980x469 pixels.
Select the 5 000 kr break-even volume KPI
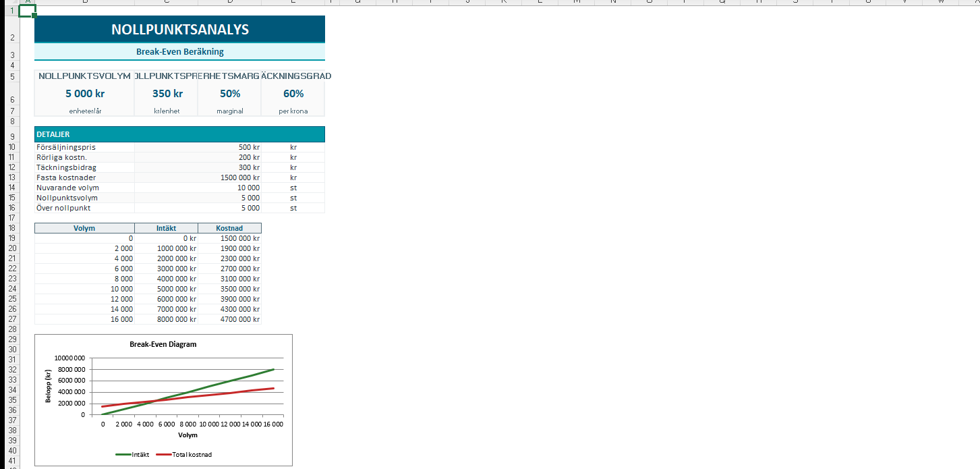point(84,94)
